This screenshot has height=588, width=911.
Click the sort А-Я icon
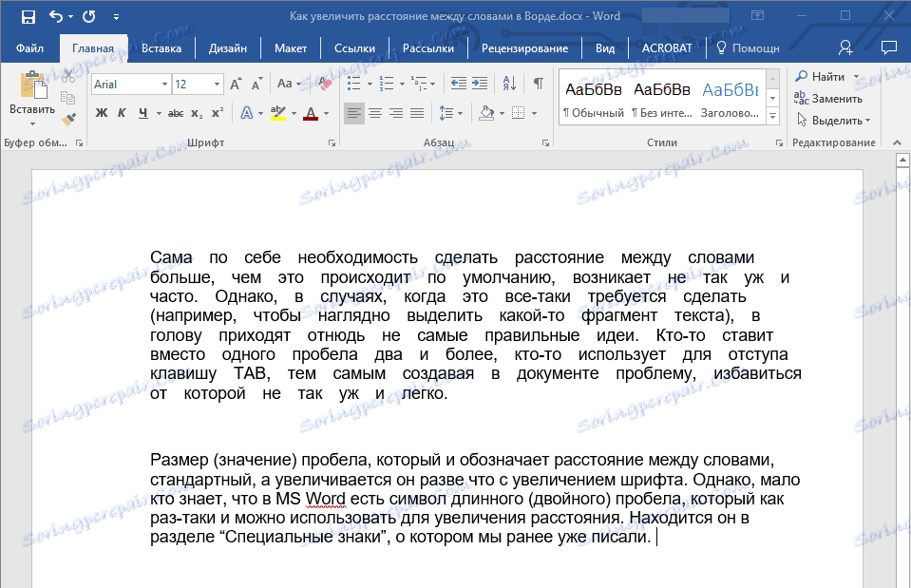(509, 85)
